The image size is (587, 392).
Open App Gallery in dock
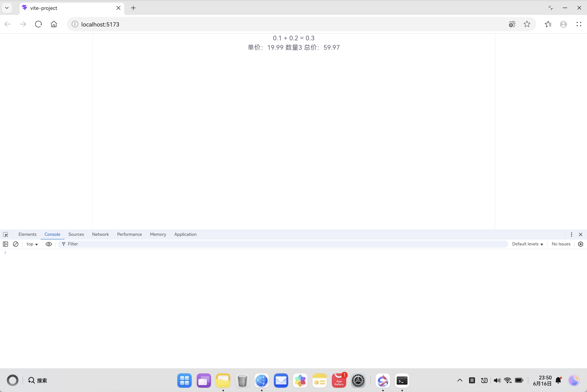[339, 380]
